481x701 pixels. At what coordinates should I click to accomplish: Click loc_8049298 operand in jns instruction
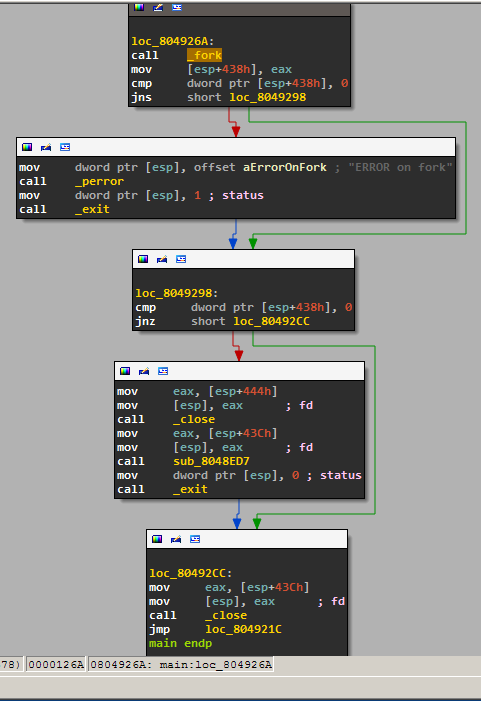[268, 97]
